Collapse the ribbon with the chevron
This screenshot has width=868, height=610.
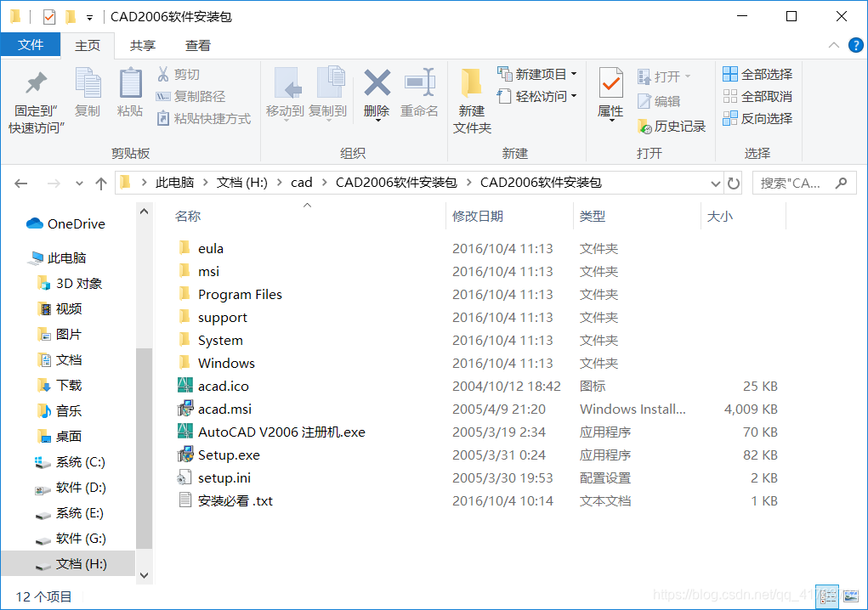834,45
